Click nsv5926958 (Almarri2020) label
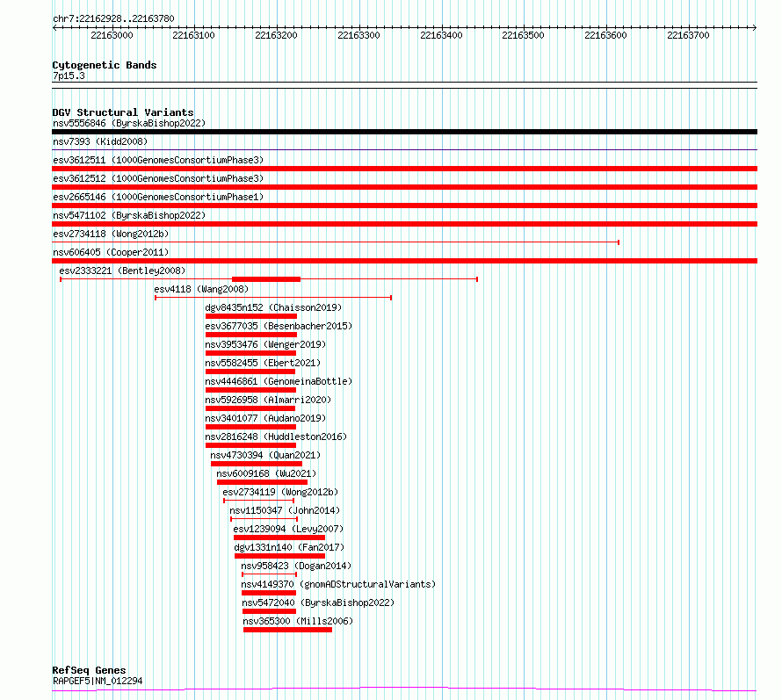The height and width of the screenshot is (700, 782). (268, 400)
